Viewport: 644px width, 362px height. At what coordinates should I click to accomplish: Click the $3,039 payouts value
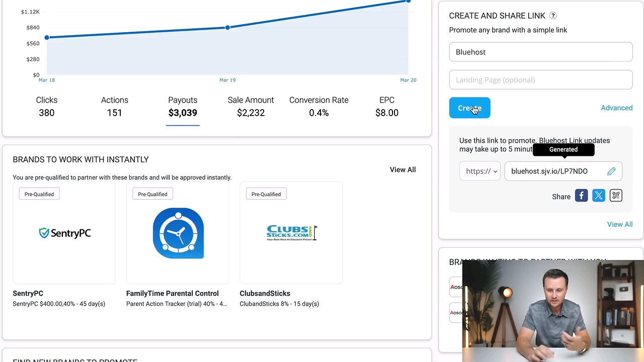tap(183, 113)
